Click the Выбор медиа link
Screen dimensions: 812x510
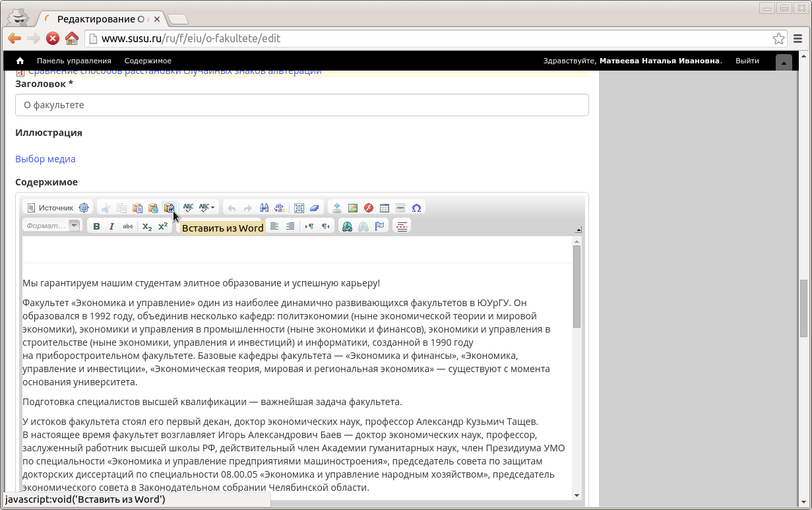click(46, 159)
